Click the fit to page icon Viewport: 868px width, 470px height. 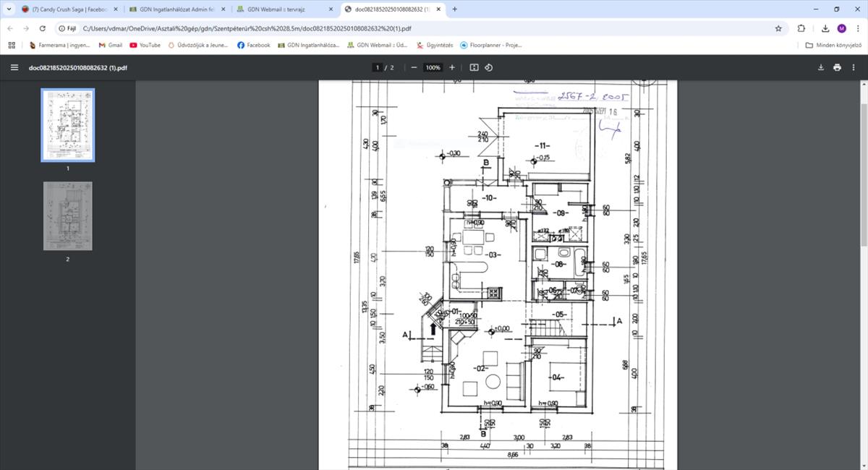pos(474,67)
